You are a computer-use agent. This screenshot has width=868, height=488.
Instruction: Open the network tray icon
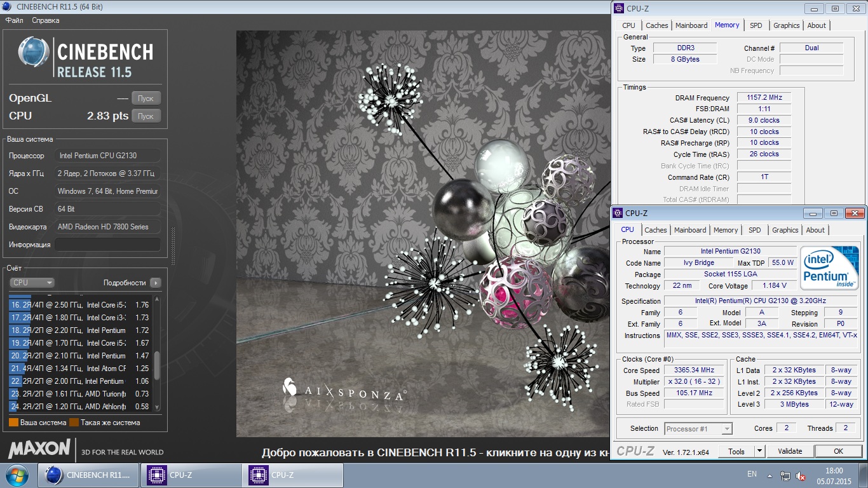[x=785, y=475]
